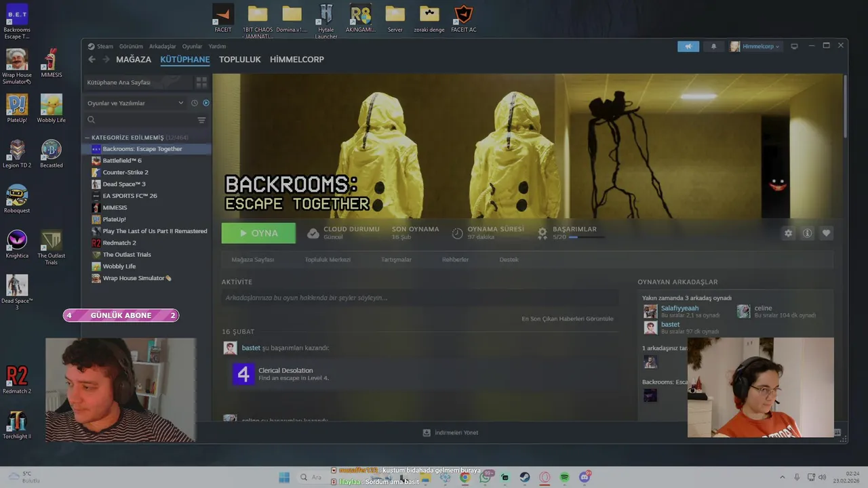Switch to the MAĞAZA tab
Screen dimensions: 868x488
tap(134, 60)
